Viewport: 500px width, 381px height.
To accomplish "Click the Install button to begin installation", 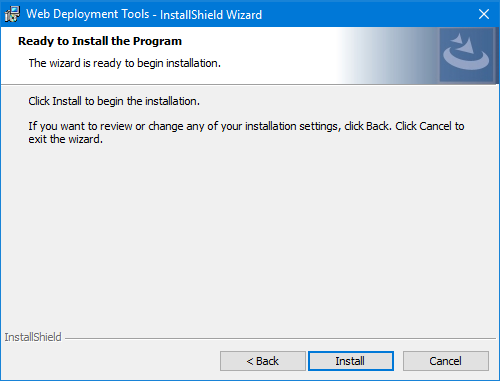I will point(351,361).
